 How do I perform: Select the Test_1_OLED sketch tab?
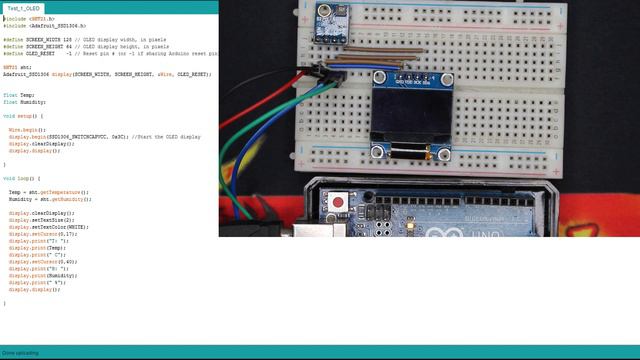[x=23, y=8]
